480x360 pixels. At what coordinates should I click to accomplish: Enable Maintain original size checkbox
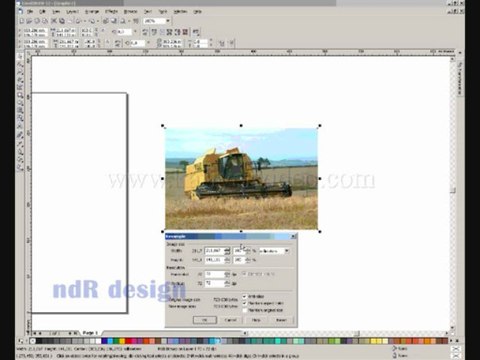[x=244, y=310]
